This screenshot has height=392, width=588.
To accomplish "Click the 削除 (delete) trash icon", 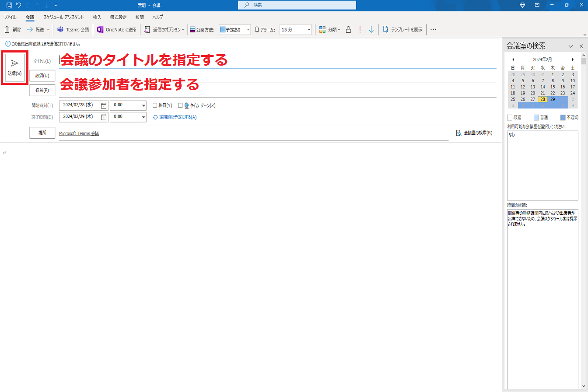I will [7, 29].
